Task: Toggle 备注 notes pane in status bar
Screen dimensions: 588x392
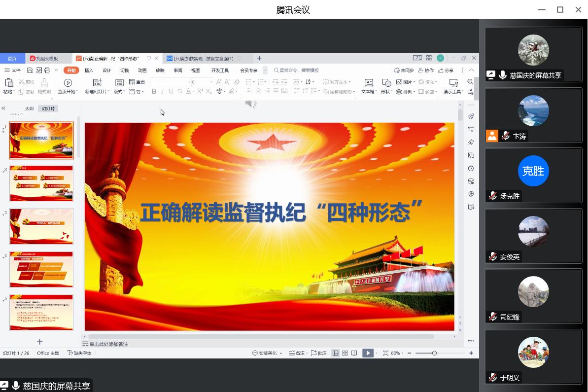Action: (297, 353)
